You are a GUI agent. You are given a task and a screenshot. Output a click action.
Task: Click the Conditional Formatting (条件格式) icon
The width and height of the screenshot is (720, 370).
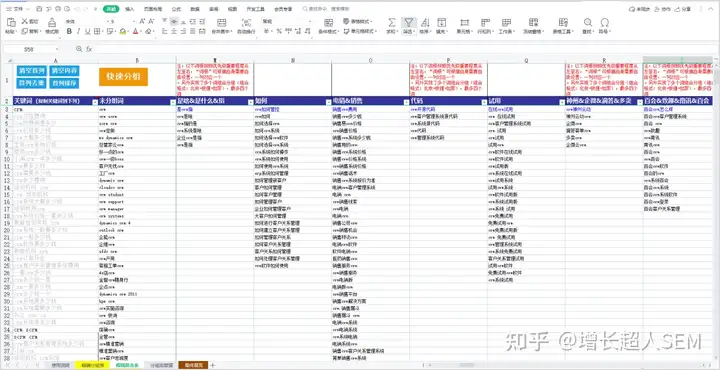328,22
